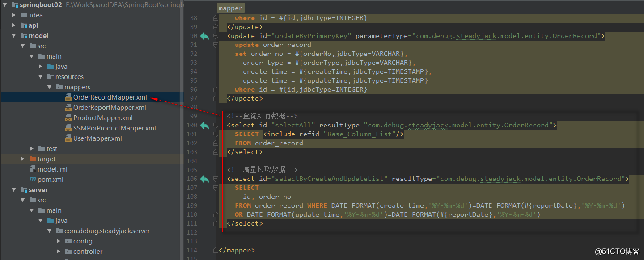Collapse main folder arrow under model

(32, 56)
